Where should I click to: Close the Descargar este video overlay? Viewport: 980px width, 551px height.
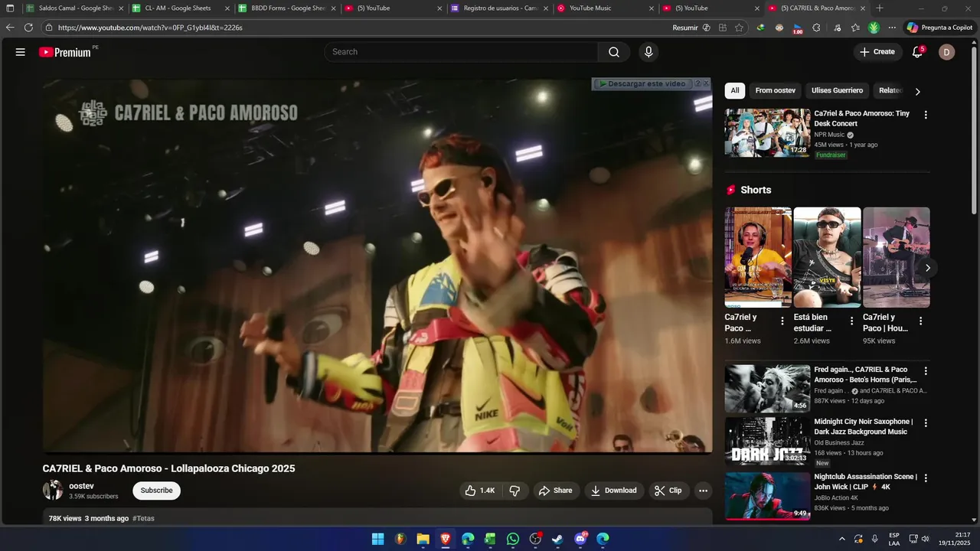click(706, 83)
